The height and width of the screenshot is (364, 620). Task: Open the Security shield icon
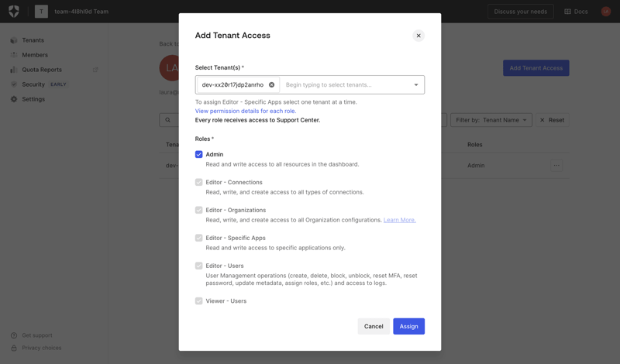[x=14, y=84]
